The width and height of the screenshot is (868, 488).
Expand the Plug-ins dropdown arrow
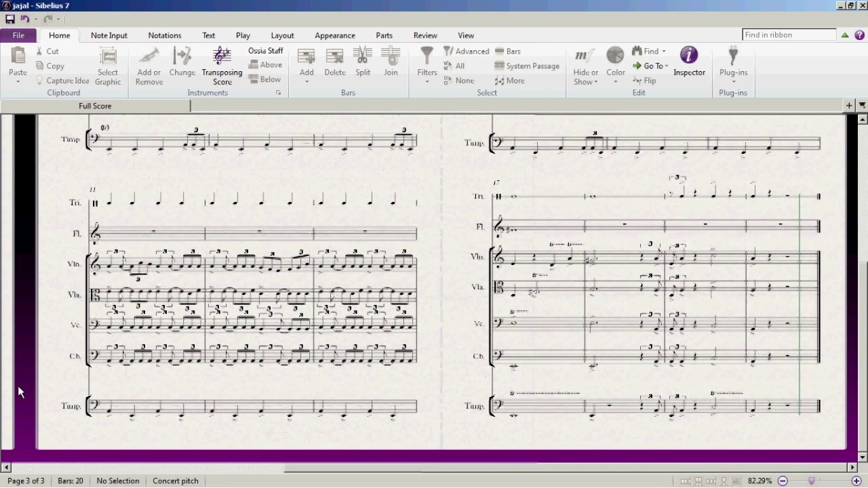[x=733, y=82]
